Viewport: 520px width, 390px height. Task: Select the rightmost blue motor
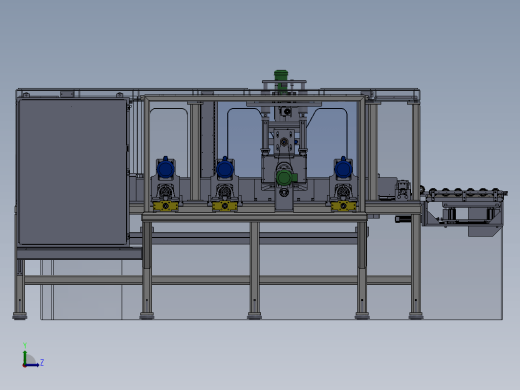[x=343, y=168]
